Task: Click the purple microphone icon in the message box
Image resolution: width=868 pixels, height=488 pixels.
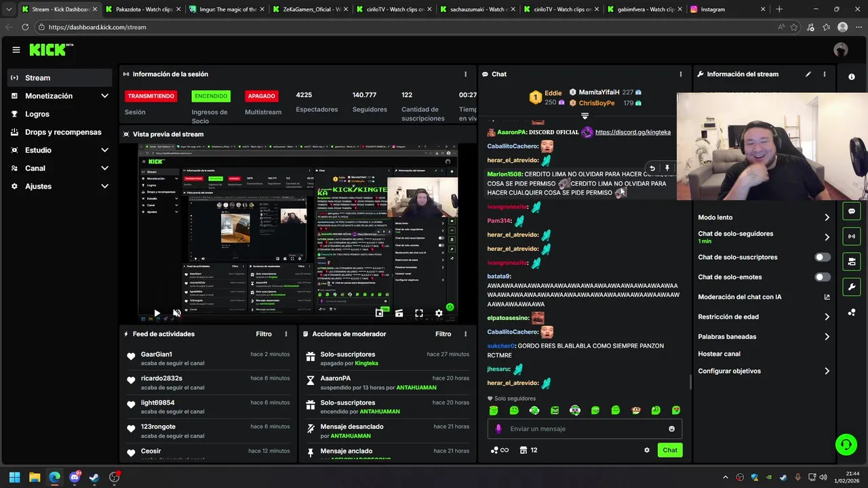Action: [x=498, y=429]
